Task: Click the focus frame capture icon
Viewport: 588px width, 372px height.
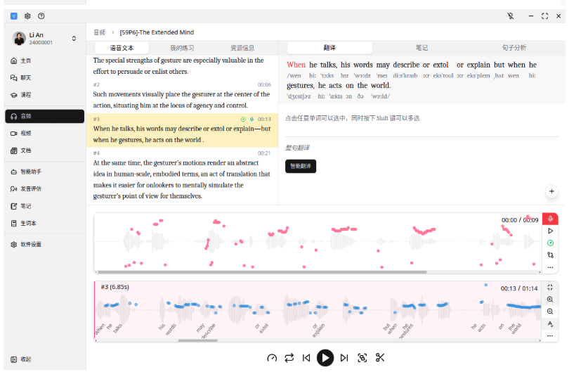Action: coord(362,358)
